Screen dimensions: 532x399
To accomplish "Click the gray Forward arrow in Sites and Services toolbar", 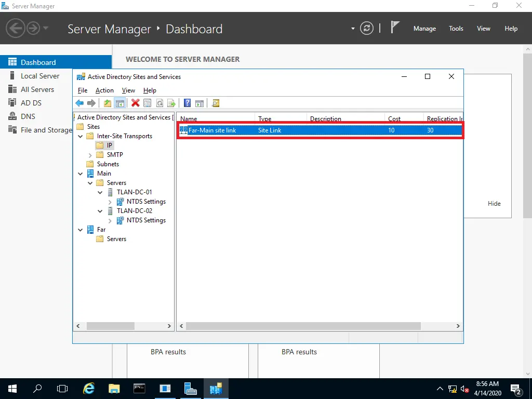I will pos(91,103).
